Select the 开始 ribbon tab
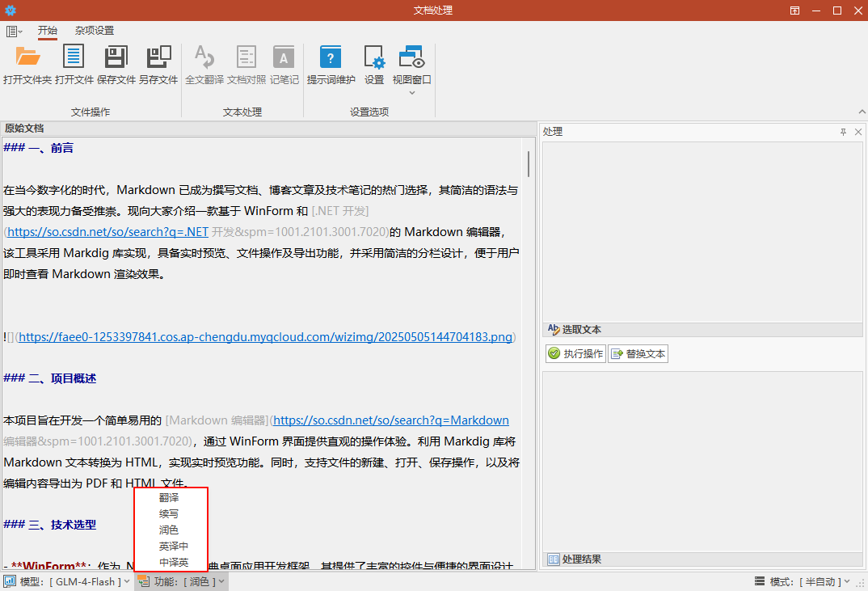The image size is (868, 591). 48,31
